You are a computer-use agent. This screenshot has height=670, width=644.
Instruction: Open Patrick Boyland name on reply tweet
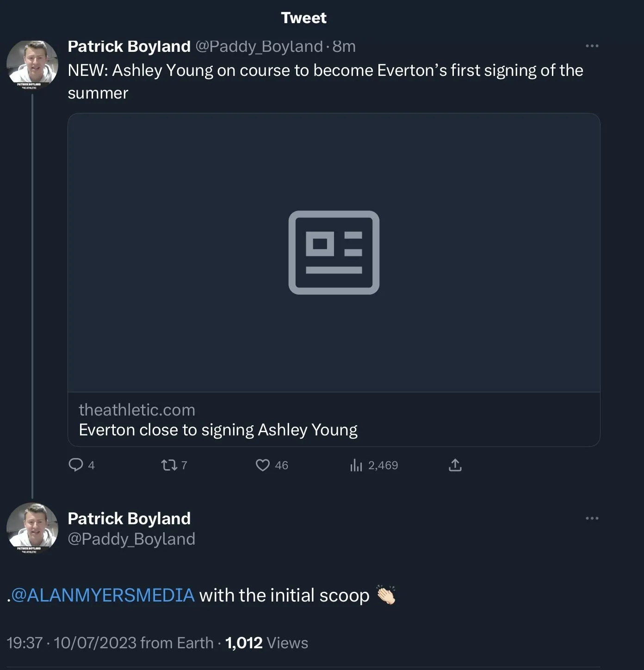tap(129, 519)
